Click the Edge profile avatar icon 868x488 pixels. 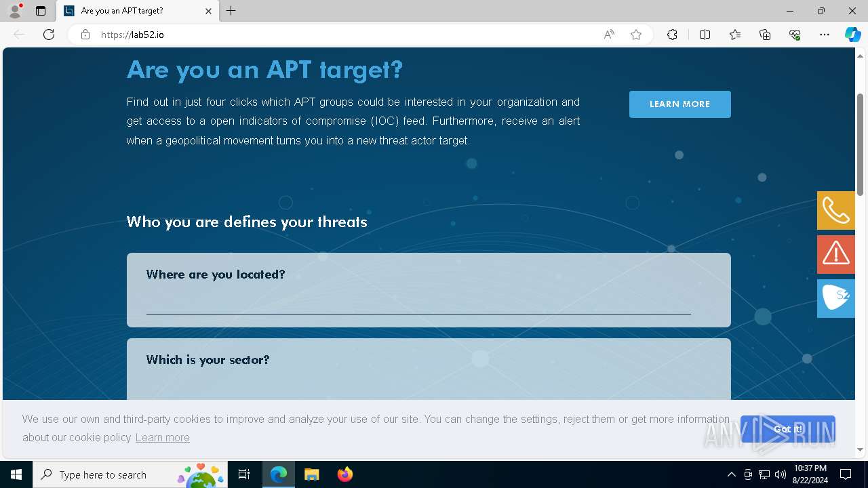click(14, 11)
